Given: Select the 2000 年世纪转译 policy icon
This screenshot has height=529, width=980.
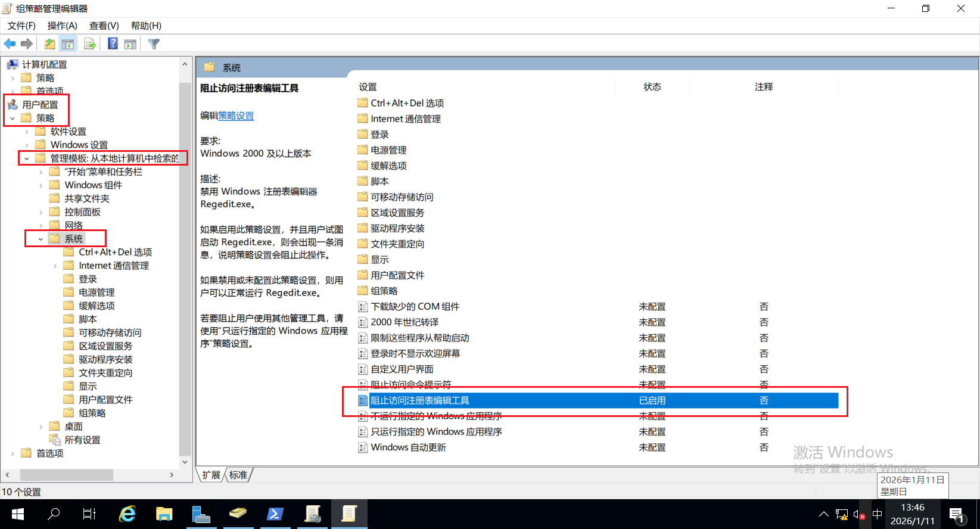Looking at the screenshot, I should pos(363,322).
